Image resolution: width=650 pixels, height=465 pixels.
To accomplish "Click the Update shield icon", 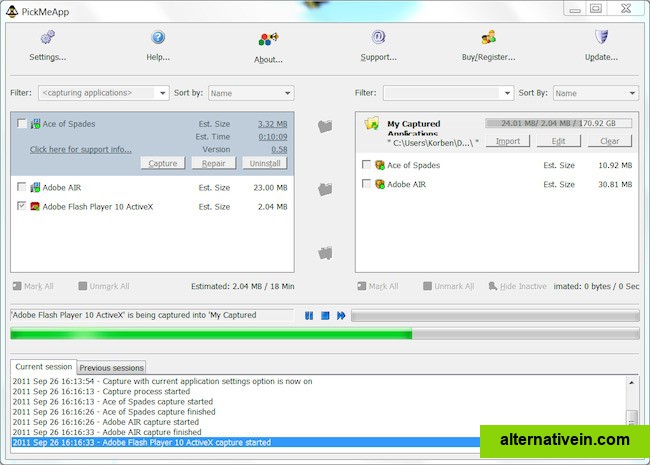I will point(601,39).
